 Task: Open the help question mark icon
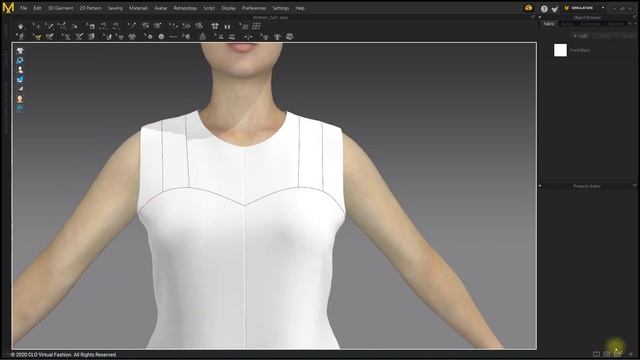coord(544,9)
